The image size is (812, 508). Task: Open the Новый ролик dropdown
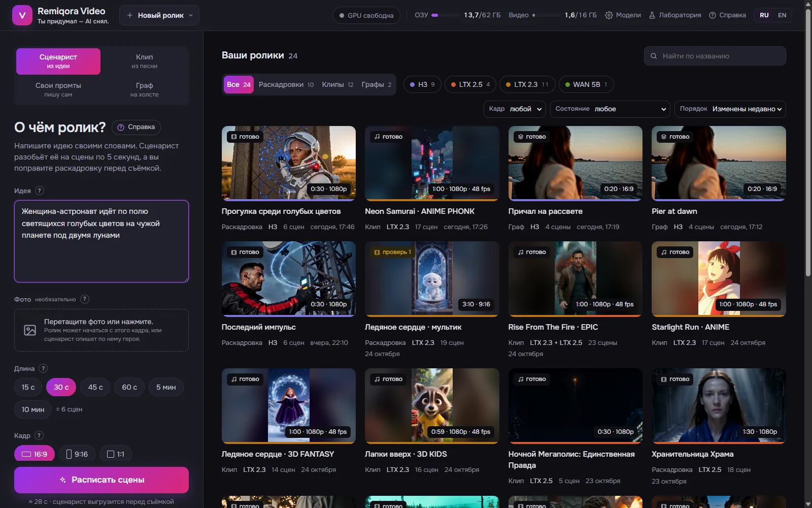tap(159, 15)
